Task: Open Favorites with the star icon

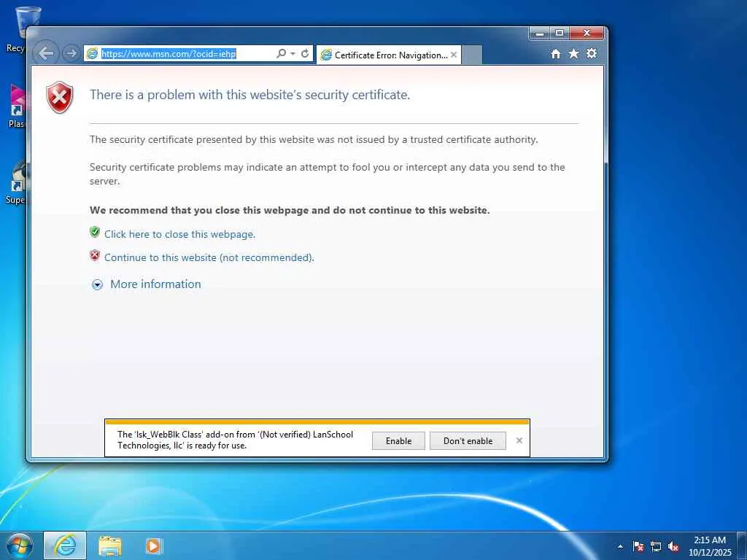Action: tap(573, 54)
